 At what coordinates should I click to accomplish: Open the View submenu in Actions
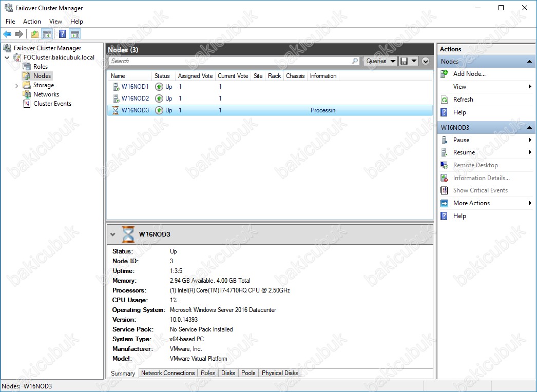pos(486,87)
